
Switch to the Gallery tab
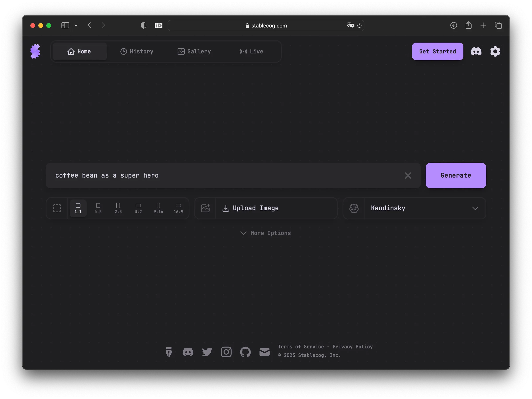coord(194,51)
